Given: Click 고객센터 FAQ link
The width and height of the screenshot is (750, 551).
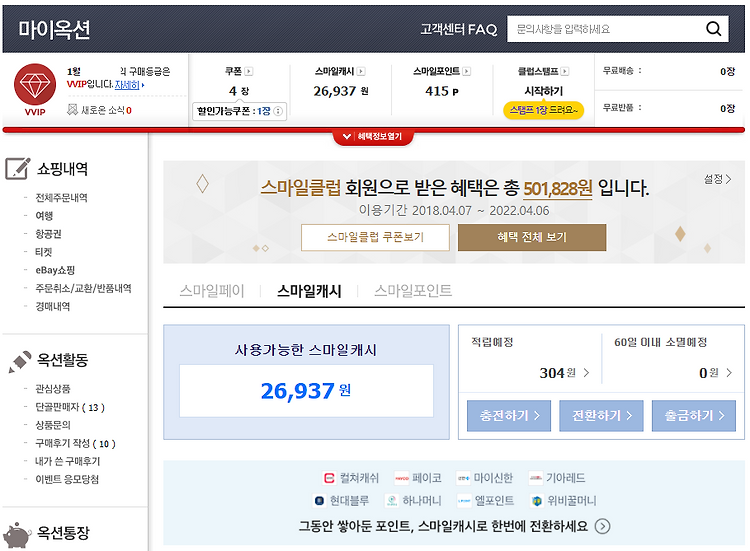Looking at the screenshot, I should (459, 29).
